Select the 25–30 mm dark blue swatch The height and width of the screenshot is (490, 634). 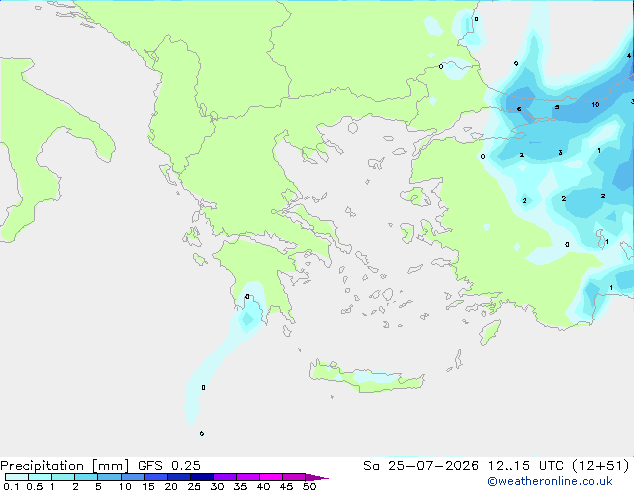click(x=202, y=477)
